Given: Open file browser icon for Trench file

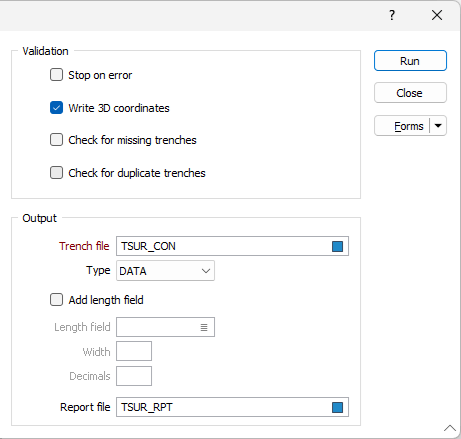Looking at the screenshot, I should pos(337,246).
